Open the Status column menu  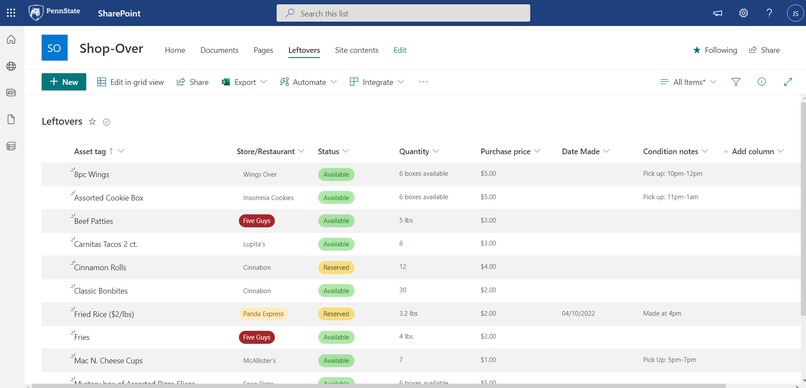coord(333,152)
